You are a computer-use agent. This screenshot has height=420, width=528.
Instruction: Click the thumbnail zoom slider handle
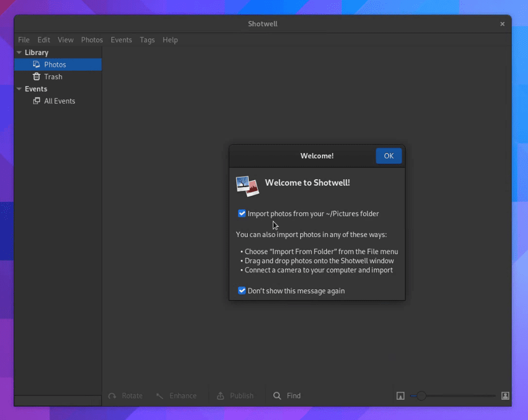422,395
